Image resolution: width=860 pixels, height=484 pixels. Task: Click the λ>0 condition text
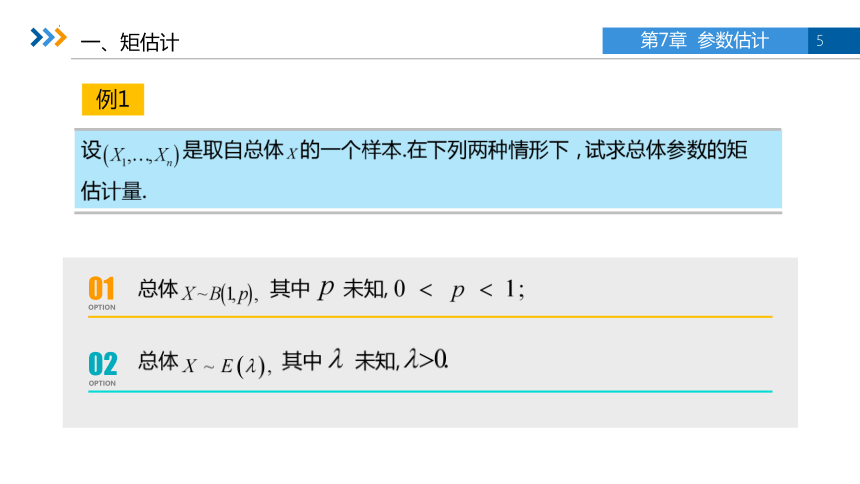[x=426, y=360]
